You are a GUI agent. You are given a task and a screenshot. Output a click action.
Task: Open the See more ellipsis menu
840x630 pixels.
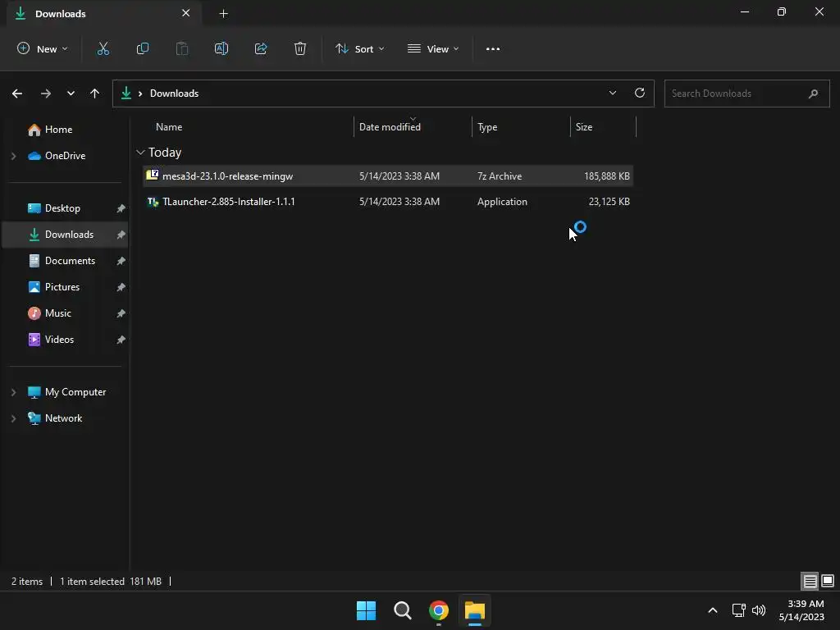pos(493,48)
